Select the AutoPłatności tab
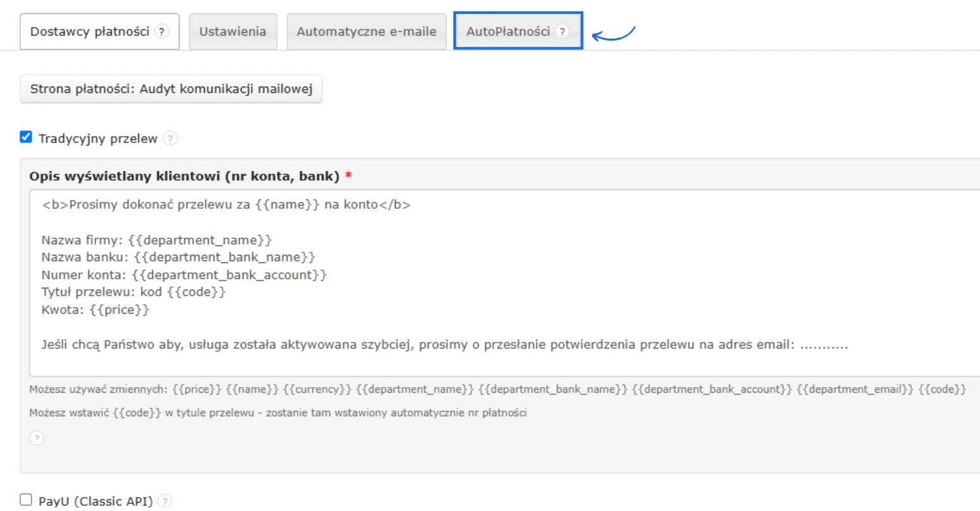 508,32
